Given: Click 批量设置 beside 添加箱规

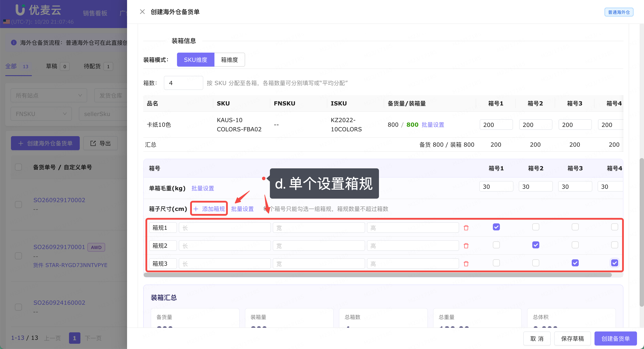Looking at the screenshot, I should click(242, 209).
